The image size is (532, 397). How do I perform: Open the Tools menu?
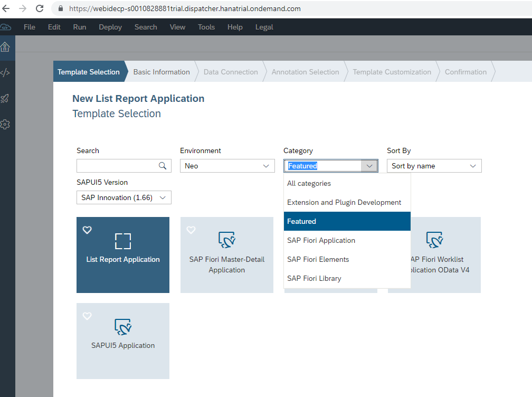click(x=206, y=27)
